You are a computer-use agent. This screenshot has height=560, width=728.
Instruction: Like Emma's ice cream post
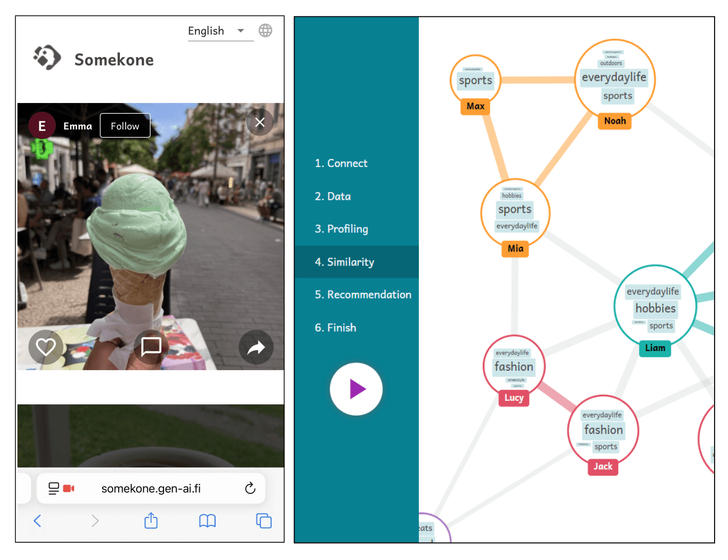[45, 347]
